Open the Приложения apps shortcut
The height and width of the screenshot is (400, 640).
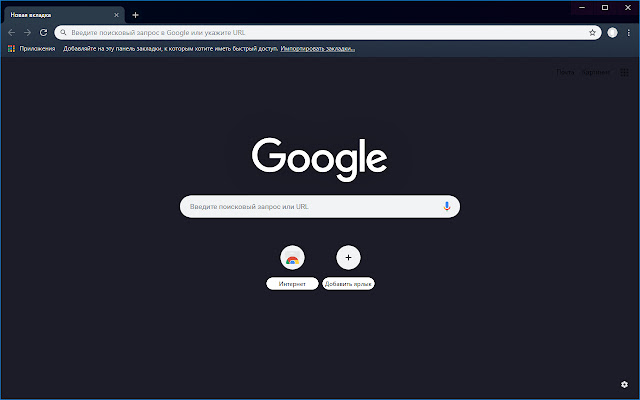(31, 49)
